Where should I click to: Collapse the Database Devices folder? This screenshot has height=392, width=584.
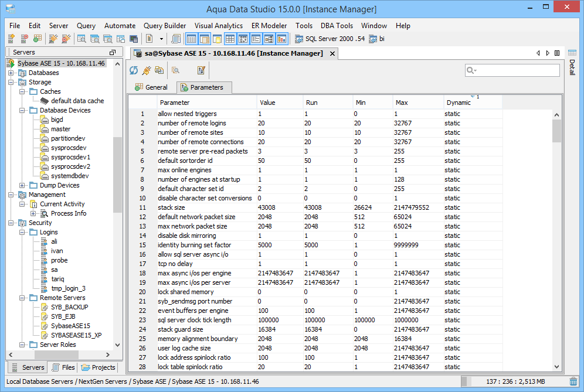click(22, 111)
